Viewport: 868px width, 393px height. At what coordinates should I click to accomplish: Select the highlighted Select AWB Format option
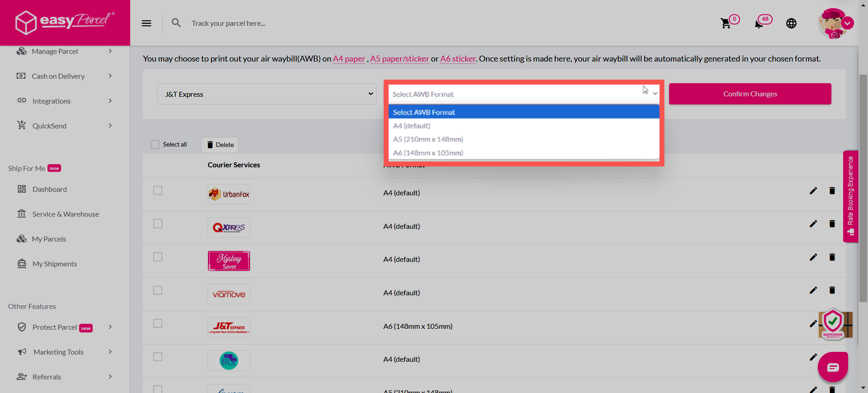(524, 112)
